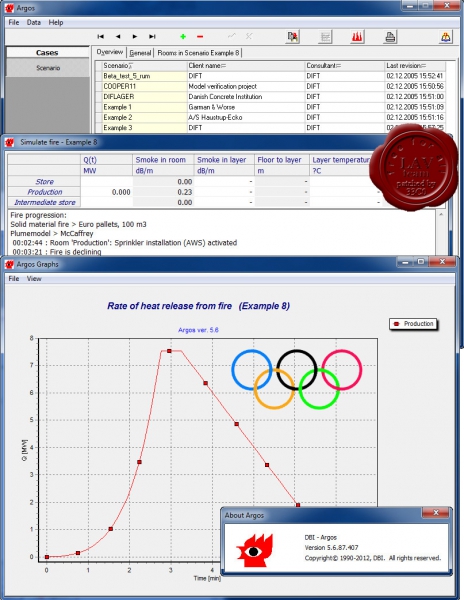464x600 pixels.
Task: Click the greyed cancel-edit X icon
Action: point(249,36)
